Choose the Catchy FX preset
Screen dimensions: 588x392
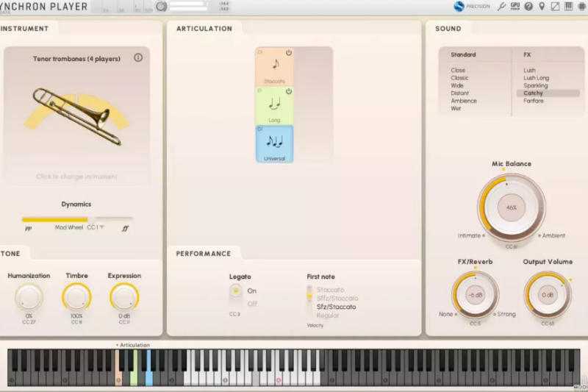[x=548, y=93]
